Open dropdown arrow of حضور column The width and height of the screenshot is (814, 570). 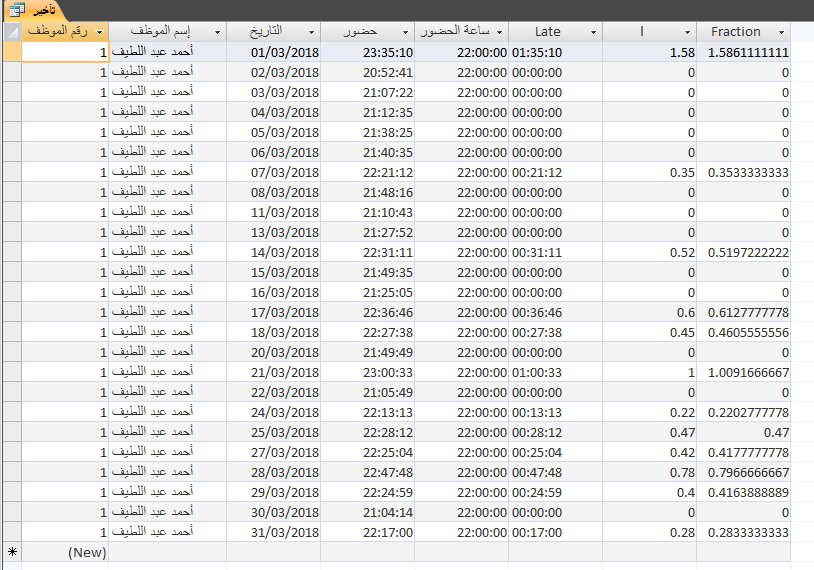tap(405, 32)
